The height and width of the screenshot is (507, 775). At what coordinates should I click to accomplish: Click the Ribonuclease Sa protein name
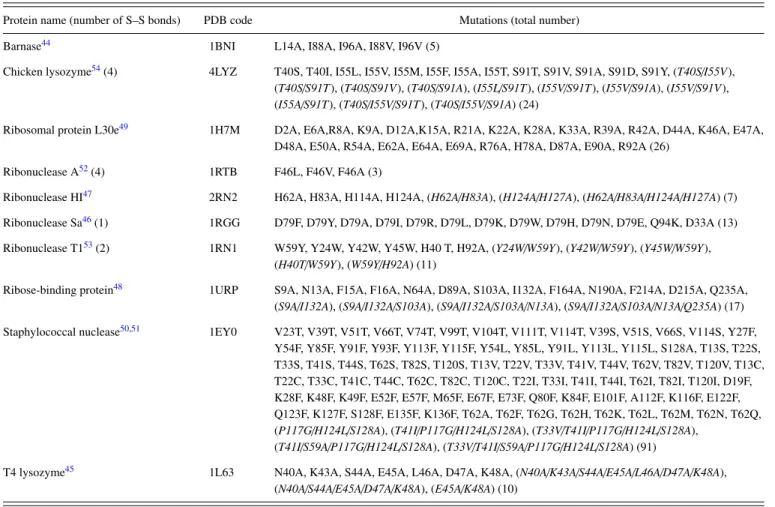pyautogui.click(x=43, y=223)
